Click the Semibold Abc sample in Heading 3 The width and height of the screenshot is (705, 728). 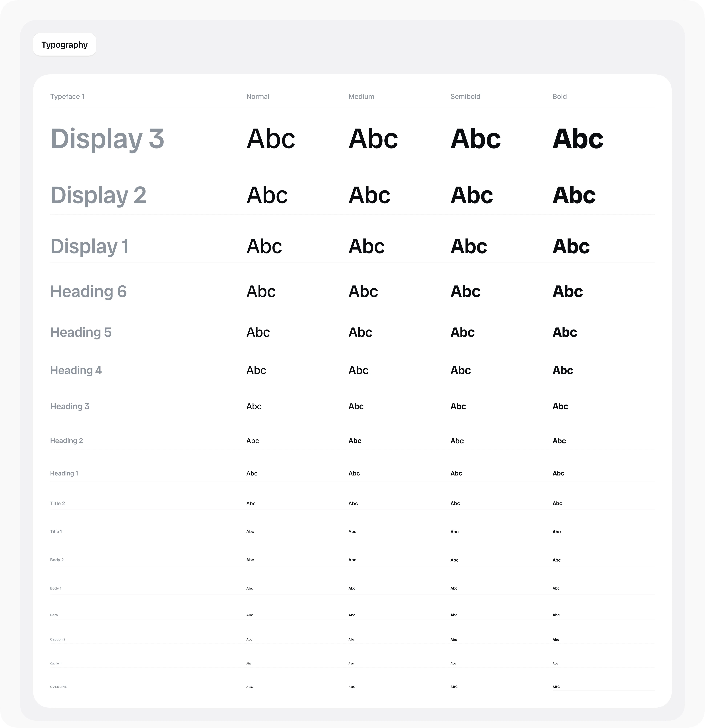(458, 406)
